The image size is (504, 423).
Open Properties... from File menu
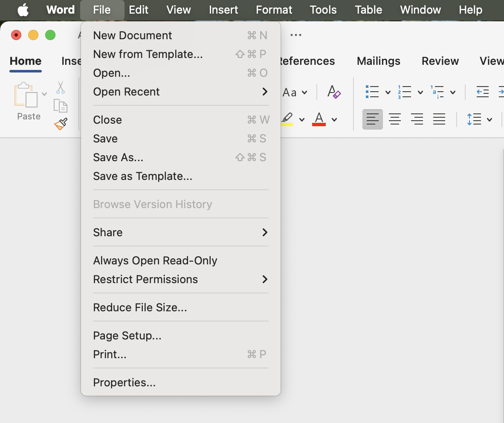tap(181, 382)
